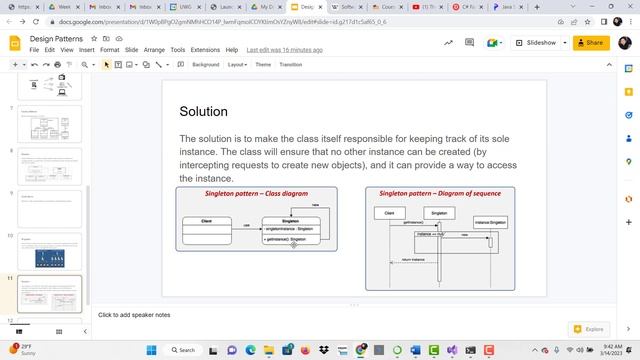Open the Maps side panel icon
Viewport: 640px width, 360px height.
pos(629,162)
